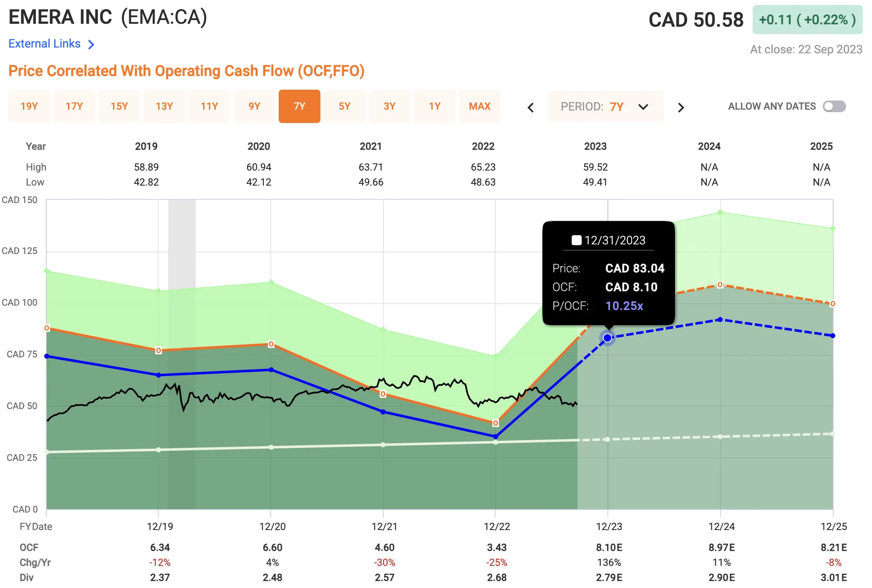The height and width of the screenshot is (588, 872).
Task: Switch to the 5Y period tab
Action: coord(345,106)
